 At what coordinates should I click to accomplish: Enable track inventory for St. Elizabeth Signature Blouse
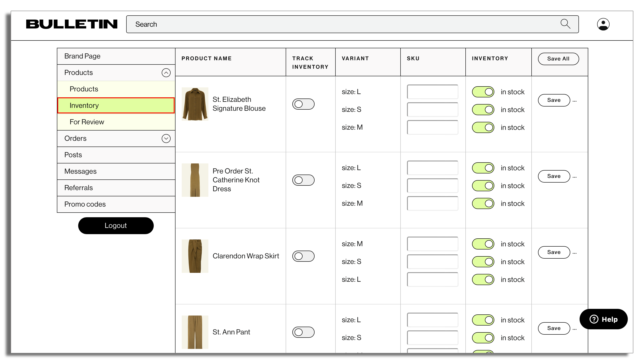pos(303,104)
